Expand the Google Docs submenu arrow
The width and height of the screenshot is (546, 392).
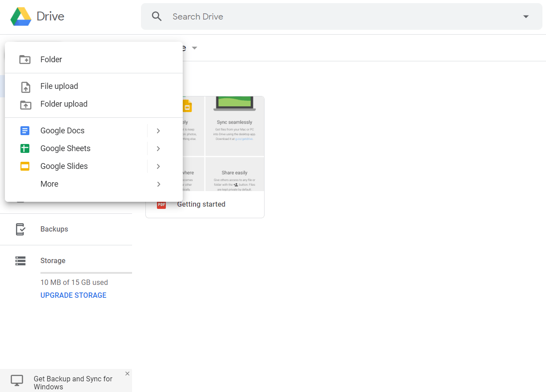tap(158, 131)
